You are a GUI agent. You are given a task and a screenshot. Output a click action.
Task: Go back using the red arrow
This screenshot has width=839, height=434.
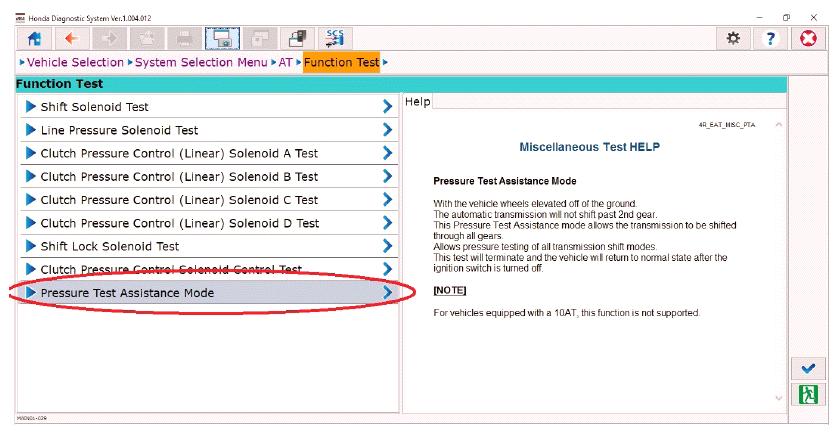(71, 38)
